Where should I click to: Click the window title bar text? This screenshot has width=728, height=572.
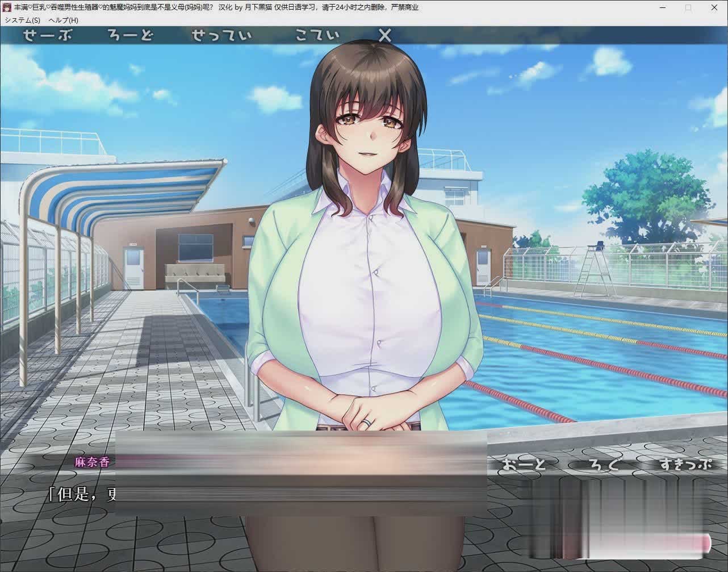[216, 7]
